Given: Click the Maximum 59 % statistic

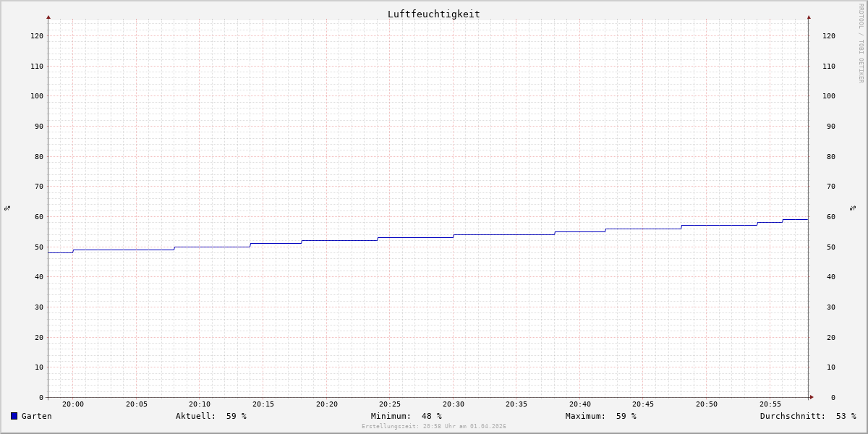Looking at the screenshot, I should pyautogui.click(x=600, y=416).
